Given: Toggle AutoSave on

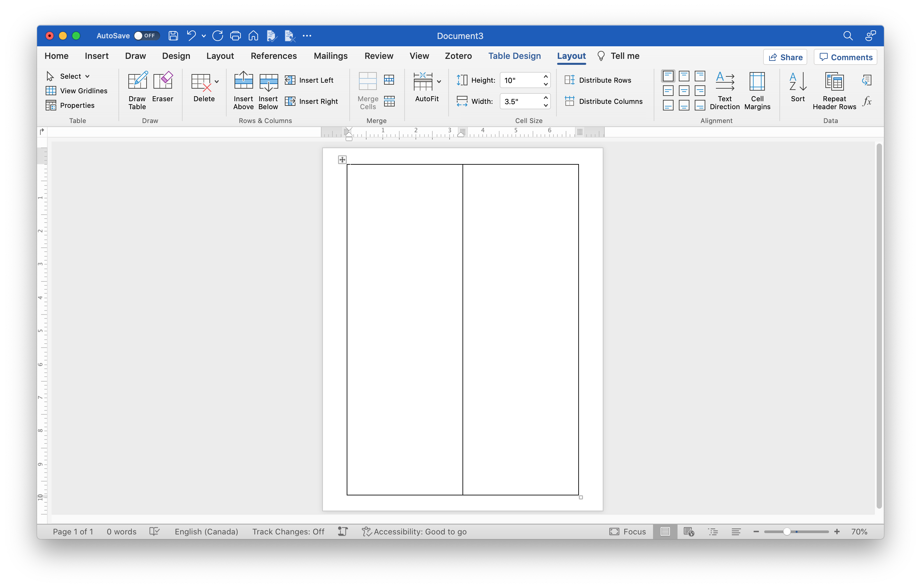Looking at the screenshot, I should pyautogui.click(x=147, y=36).
